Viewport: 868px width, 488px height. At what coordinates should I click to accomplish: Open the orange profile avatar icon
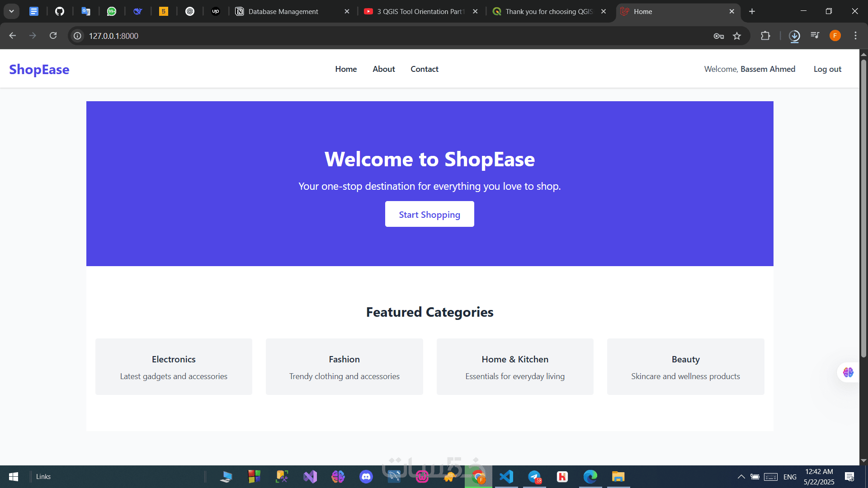point(835,36)
